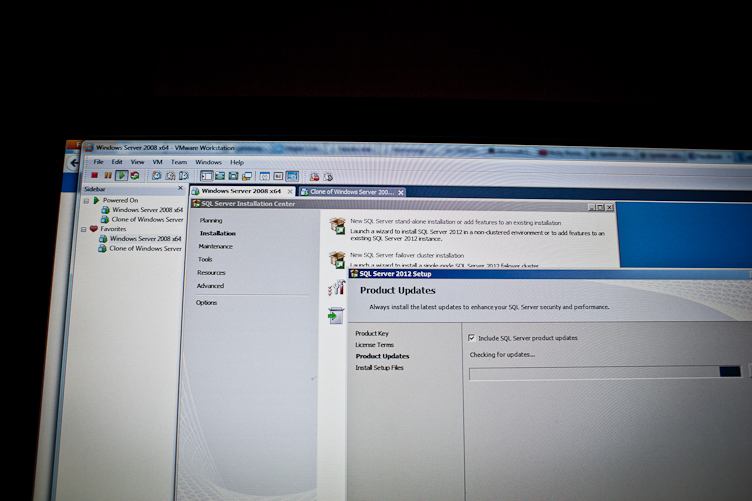Click the green arrow upgrade icon in Installation Center

click(336, 315)
